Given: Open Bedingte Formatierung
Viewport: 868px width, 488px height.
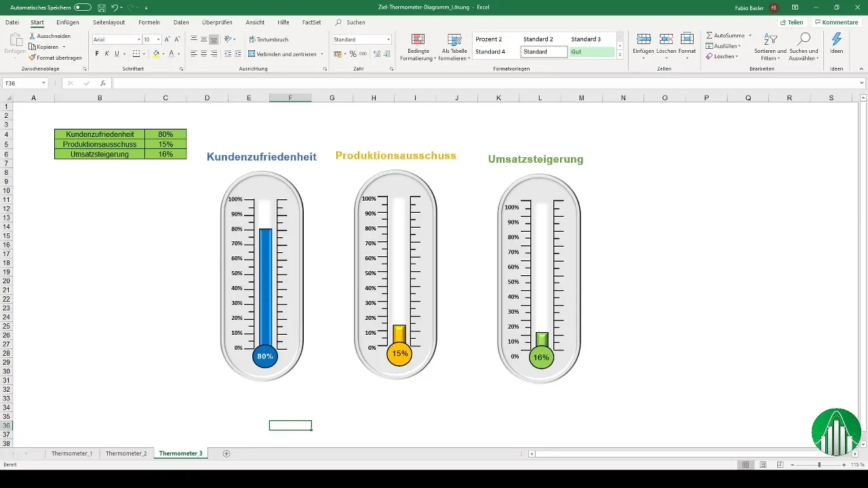Looking at the screenshot, I should [x=418, y=47].
